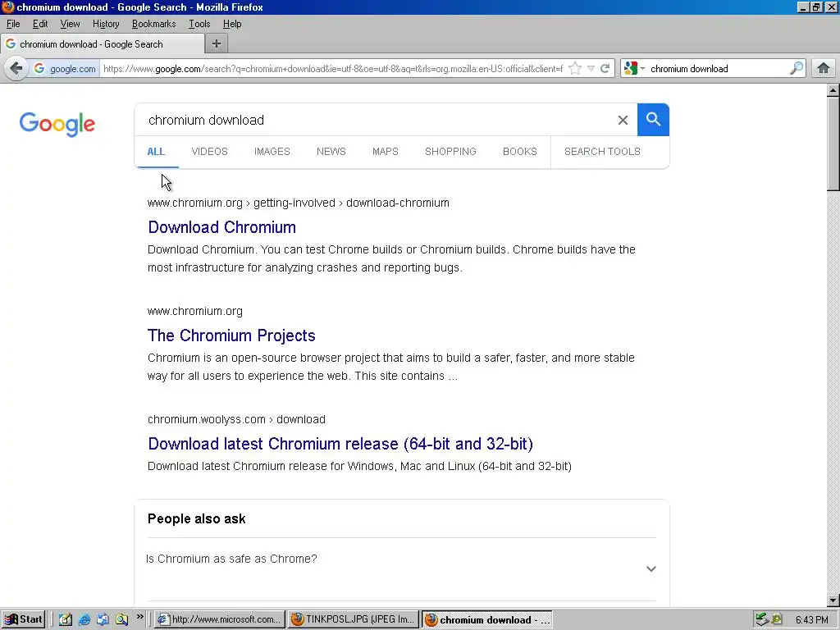The image size is (840, 630).
Task: Open the Edit menu
Action: tap(40, 24)
